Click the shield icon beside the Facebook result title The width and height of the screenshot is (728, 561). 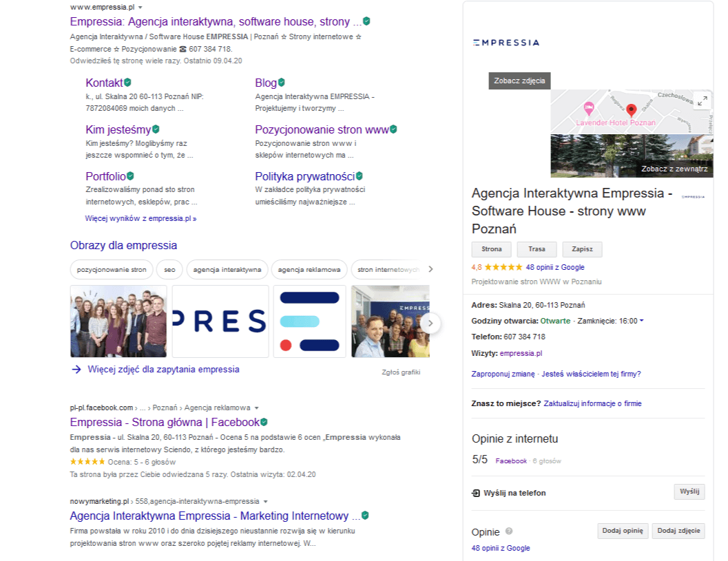point(264,422)
